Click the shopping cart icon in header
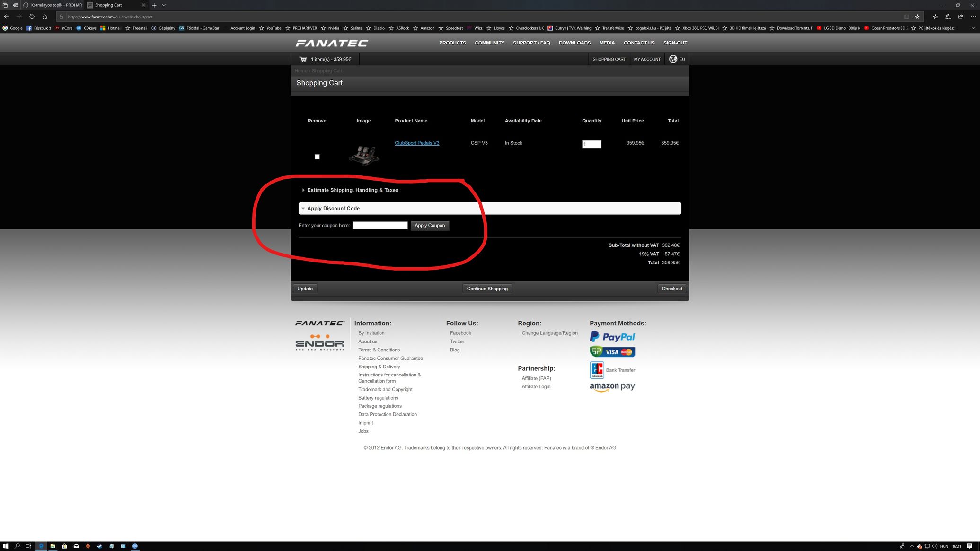This screenshot has height=551, width=980. coord(303,59)
